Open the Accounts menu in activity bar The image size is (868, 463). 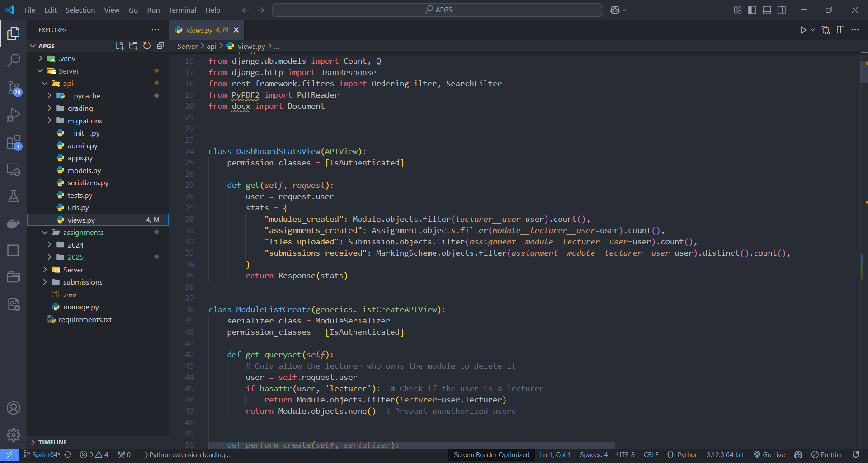(14, 408)
